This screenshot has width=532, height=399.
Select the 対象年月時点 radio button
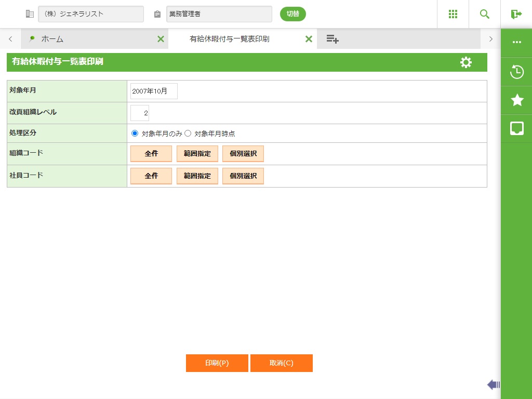[x=188, y=134]
